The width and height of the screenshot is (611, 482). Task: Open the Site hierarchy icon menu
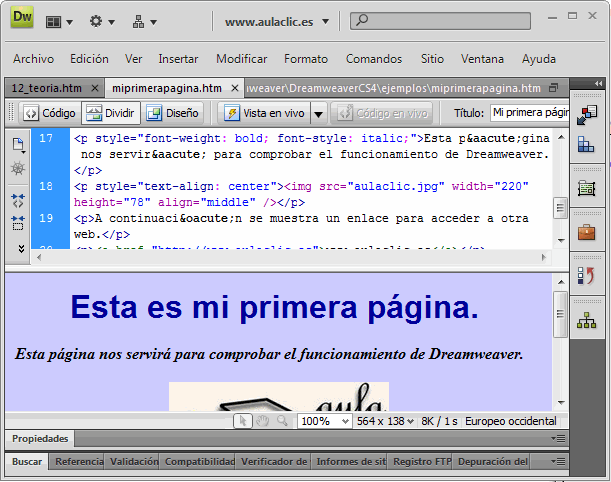click(144, 22)
